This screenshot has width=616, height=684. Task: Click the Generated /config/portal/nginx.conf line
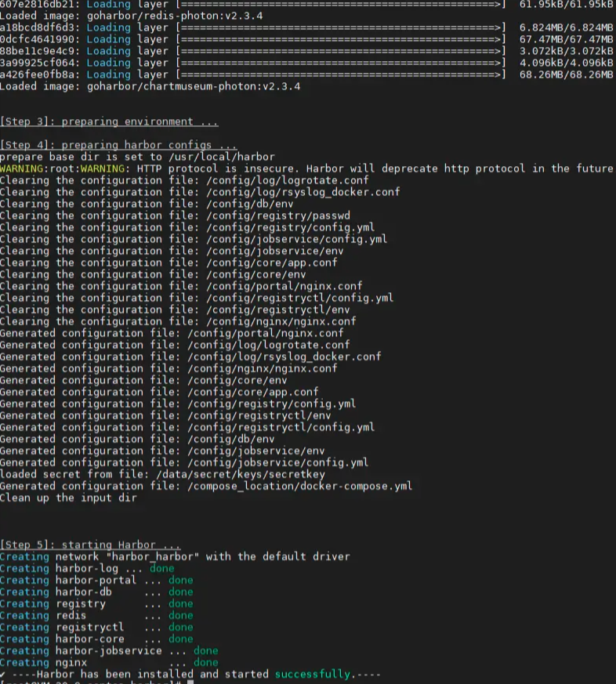(172, 334)
